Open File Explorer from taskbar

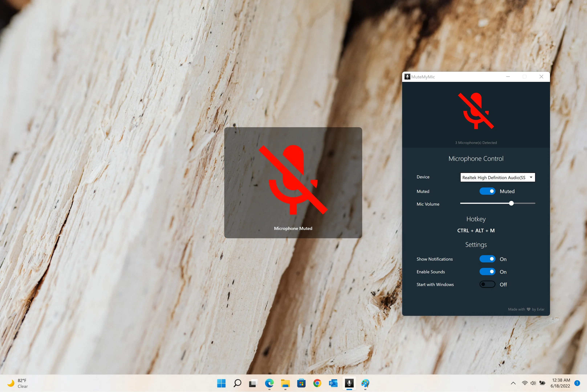click(x=285, y=383)
